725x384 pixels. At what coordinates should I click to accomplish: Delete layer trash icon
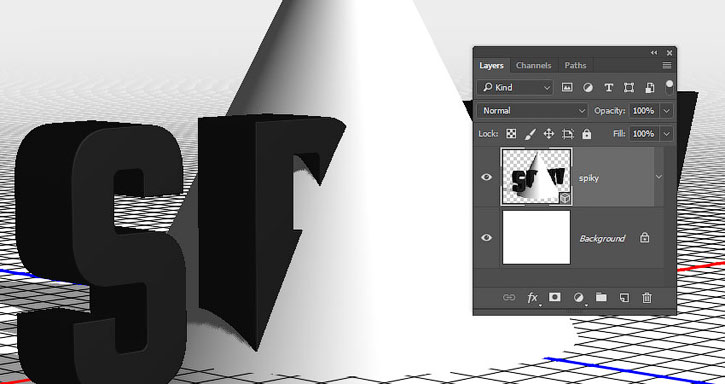pos(647,297)
